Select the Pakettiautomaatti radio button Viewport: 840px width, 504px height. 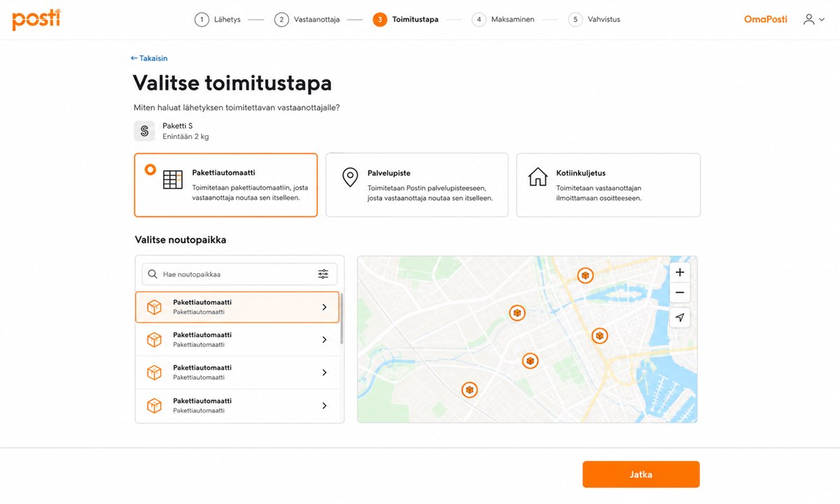tap(150, 169)
